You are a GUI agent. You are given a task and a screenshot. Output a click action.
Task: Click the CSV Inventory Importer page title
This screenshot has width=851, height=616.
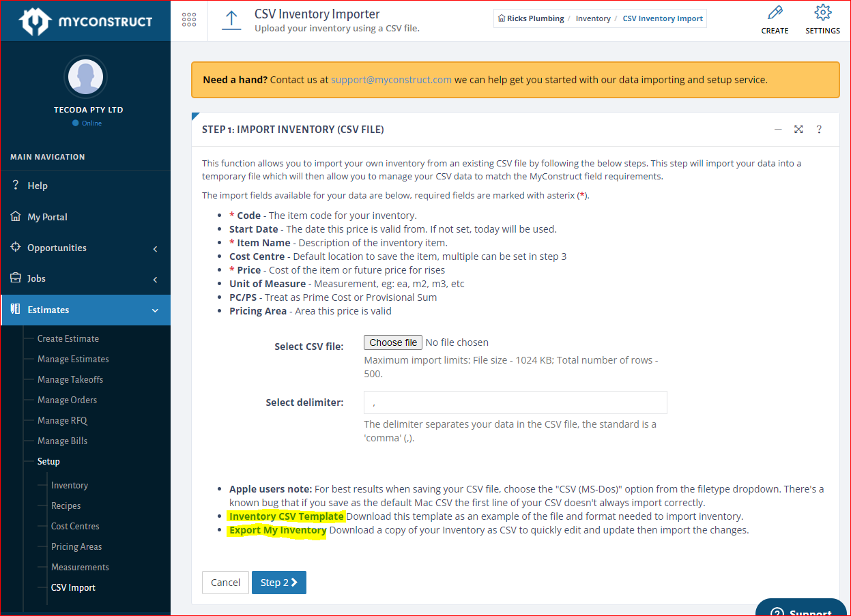(317, 14)
